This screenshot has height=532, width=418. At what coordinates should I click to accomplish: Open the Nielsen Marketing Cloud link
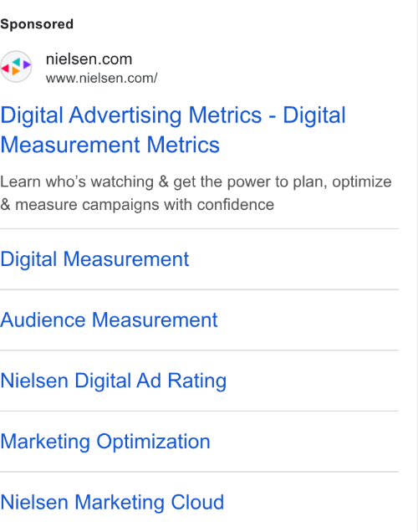click(112, 502)
